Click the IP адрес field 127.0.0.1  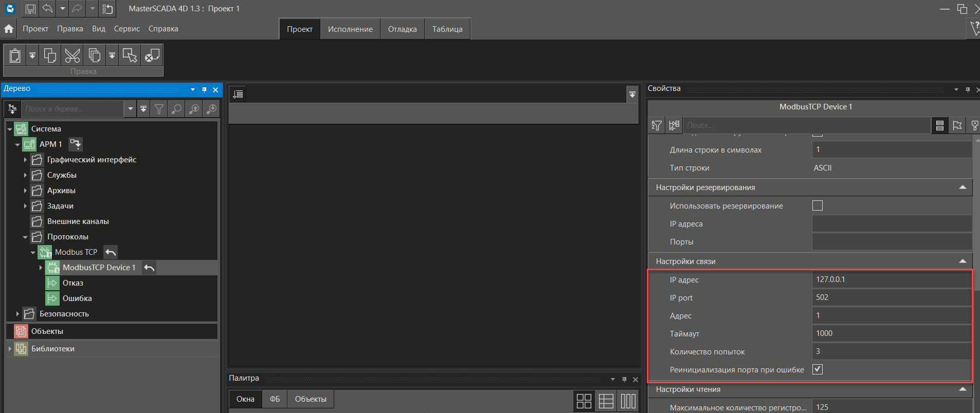click(x=892, y=279)
